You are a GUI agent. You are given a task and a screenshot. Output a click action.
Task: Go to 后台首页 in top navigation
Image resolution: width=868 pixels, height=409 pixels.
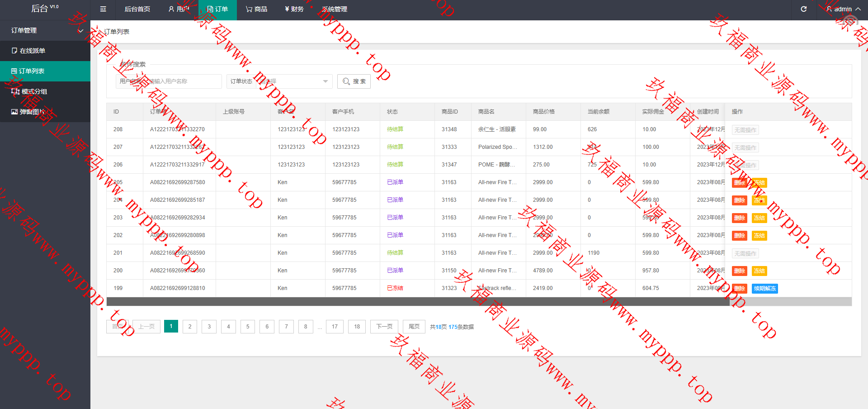point(137,9)
